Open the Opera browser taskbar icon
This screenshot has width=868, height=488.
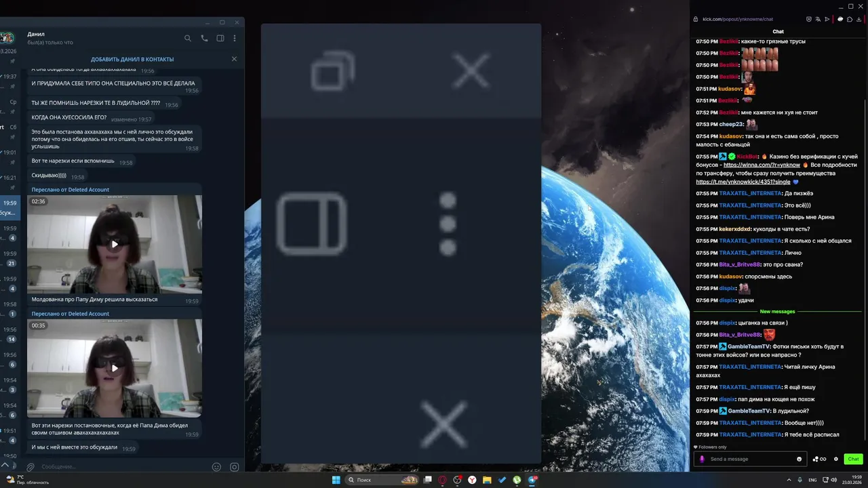pyautogui.click(x=442, y=480)
